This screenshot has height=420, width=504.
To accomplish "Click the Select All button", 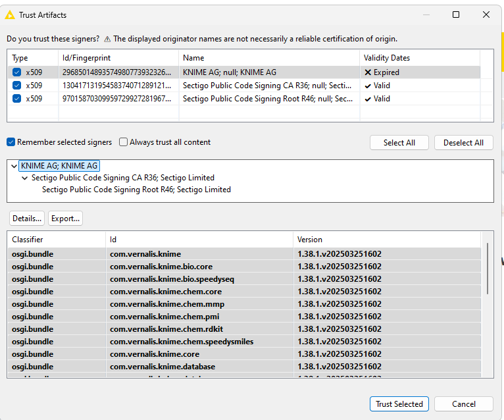I will 399,142.
